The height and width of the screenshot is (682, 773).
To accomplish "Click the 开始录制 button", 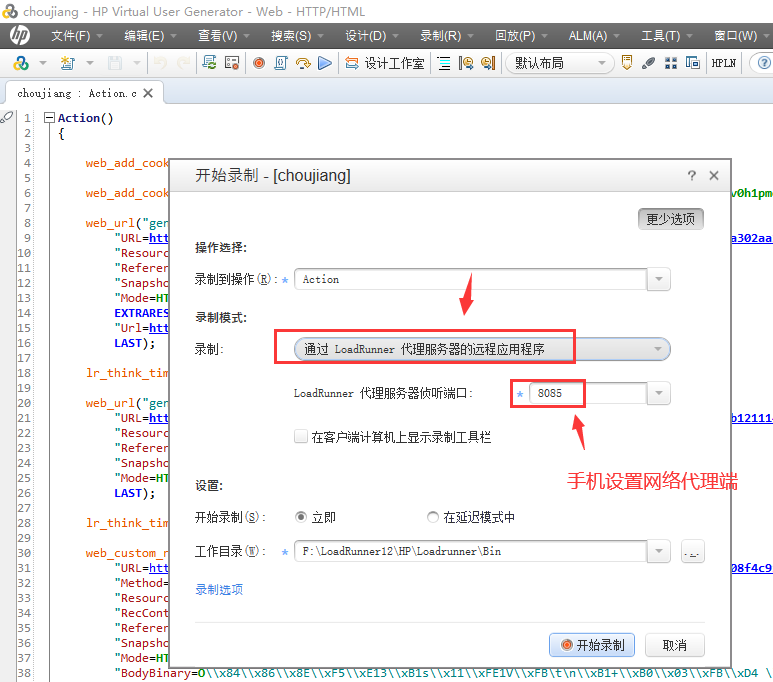I will pos(592,645).
